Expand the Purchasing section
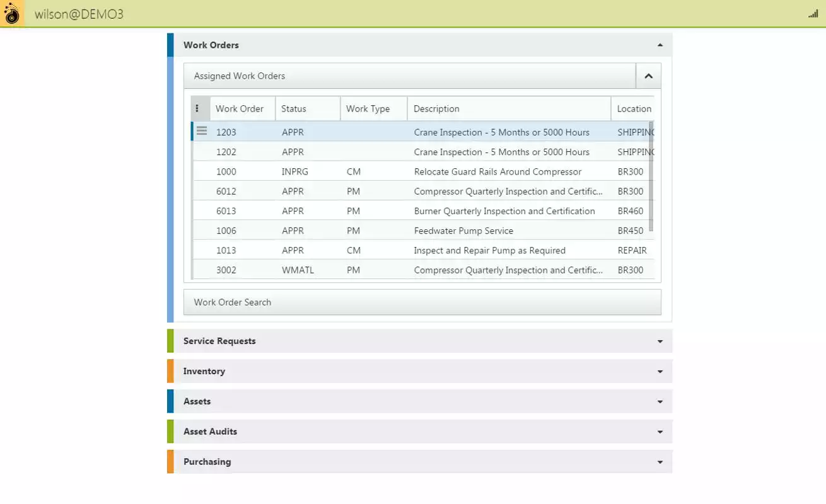 click(660, 462)
